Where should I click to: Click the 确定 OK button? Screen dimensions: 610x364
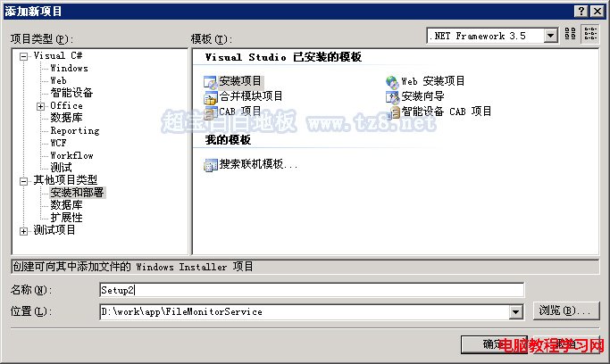[x=494, y=344]
